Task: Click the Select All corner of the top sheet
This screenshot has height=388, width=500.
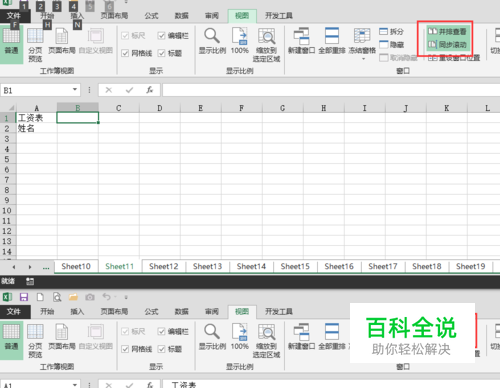Action: [8, 108]
